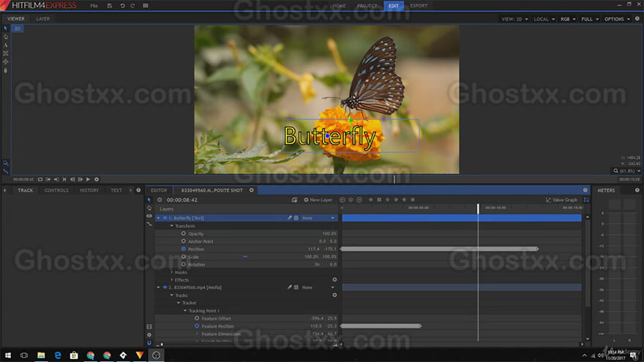The image size is (644, 362).
Task: Toggle keyframing for Rotation
Action: pyautogui.click(x=184, y=264)
